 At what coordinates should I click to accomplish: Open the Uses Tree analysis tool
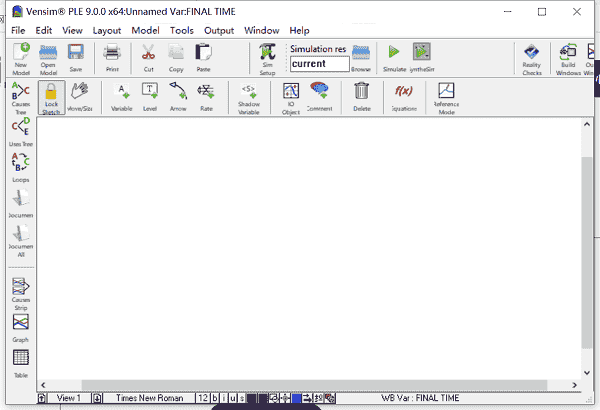tap(21, 132)
